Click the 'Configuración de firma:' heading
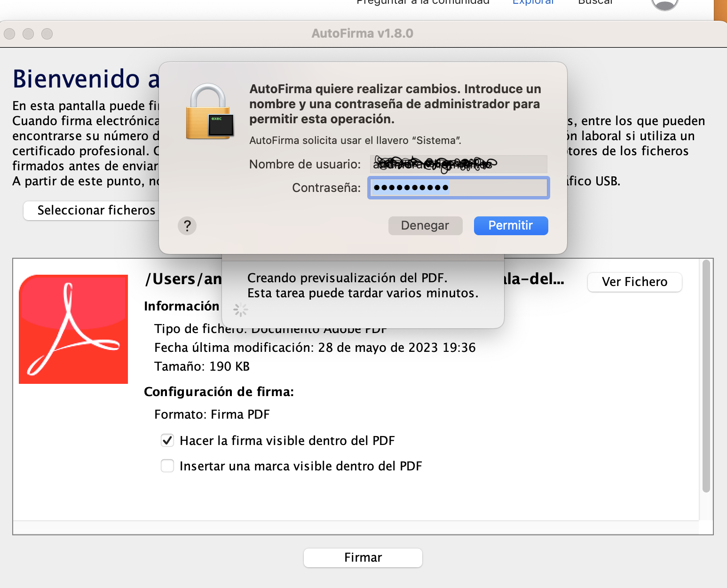This screenshot has width=727, height=588. (x=219, y=392)
